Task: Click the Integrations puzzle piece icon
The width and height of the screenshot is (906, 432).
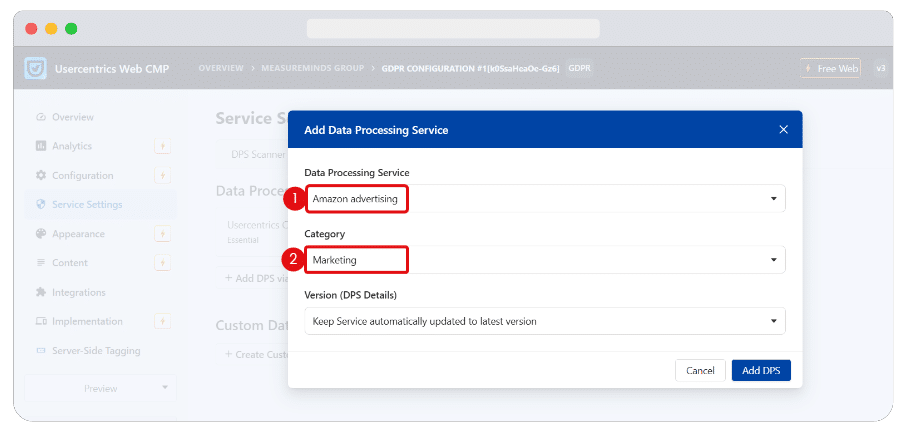Action: (x=40, y=292)
